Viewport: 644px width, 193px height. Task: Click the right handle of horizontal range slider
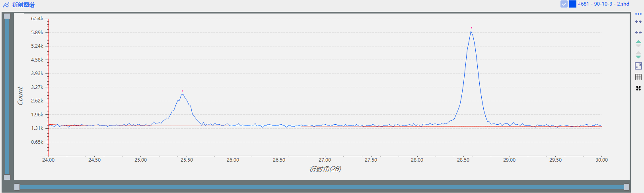(626, 187)
